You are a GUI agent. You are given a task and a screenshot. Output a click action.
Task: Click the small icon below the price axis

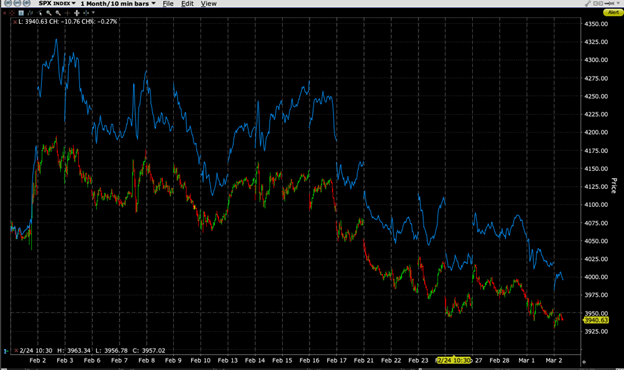584,362
